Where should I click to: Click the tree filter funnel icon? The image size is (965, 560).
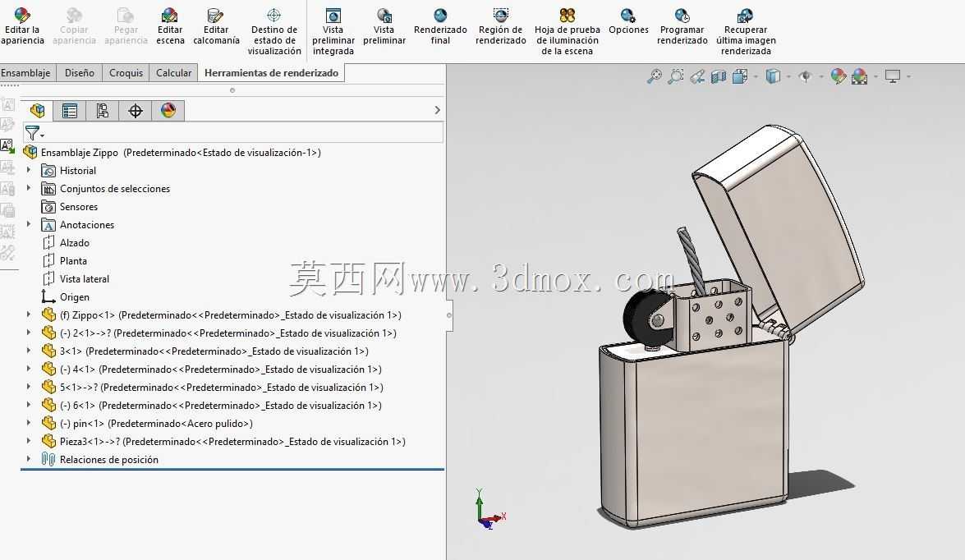coord(34,133)
